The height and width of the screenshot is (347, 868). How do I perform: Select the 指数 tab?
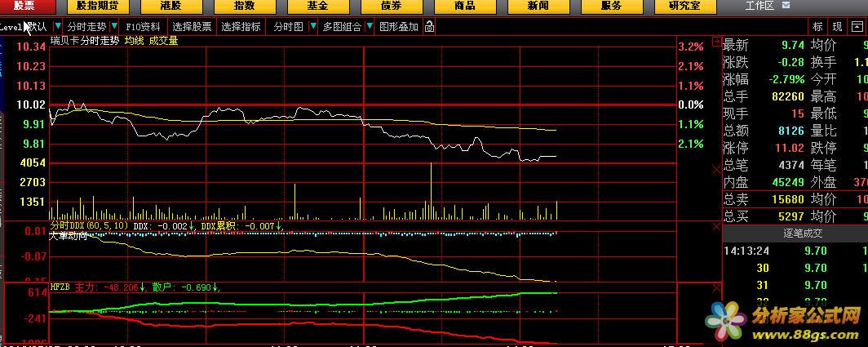(245, 7)
